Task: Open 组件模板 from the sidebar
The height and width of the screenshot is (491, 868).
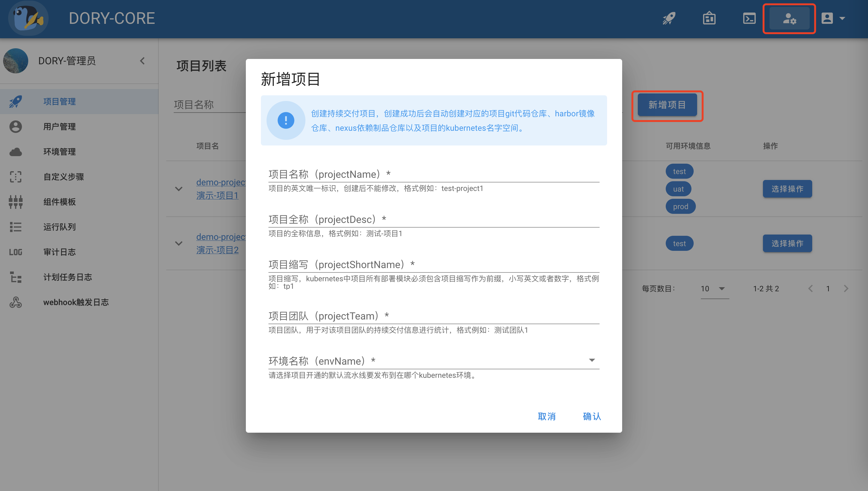Action: click(59, 202)
